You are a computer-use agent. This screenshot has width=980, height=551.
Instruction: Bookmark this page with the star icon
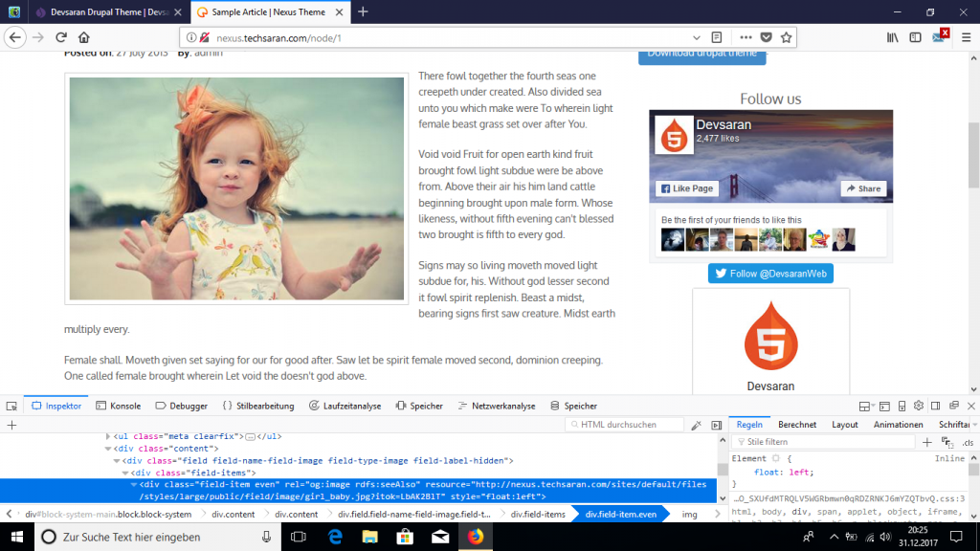[786, 37]
